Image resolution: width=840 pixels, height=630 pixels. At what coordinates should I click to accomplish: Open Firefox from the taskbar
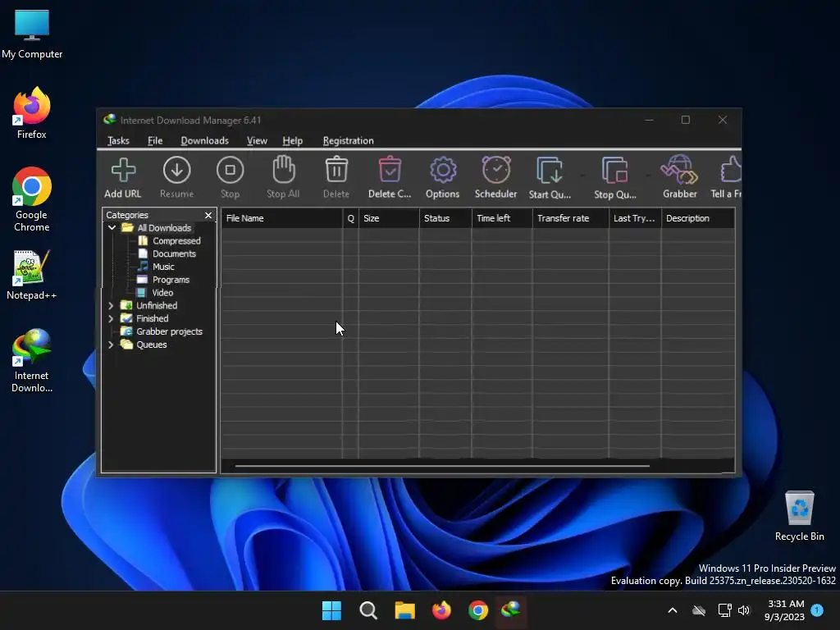pyautogui.click(x=441, y=610)
